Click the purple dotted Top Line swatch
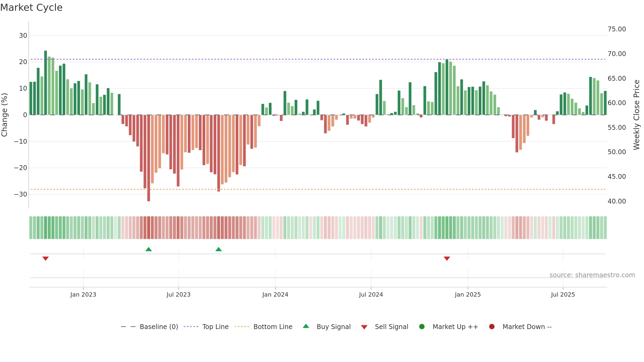644x362 pixels. tap(191, 327)
